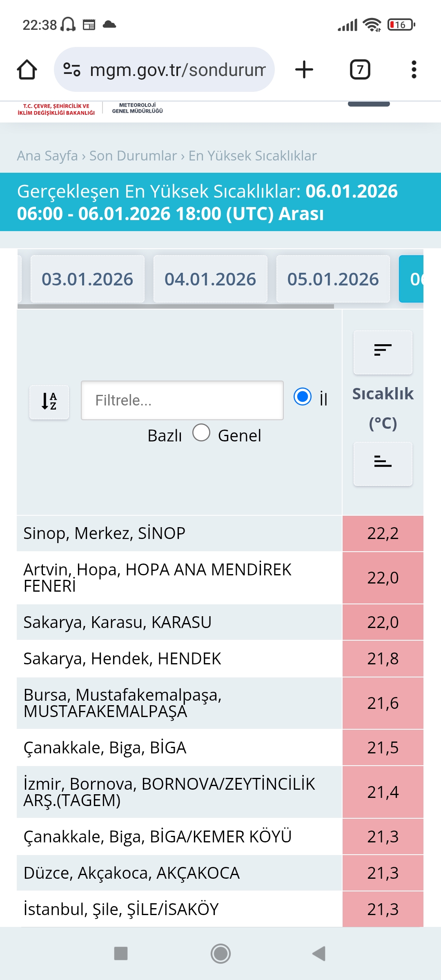
Task: Tap the Android recent apps square button
Action: click(x=121, y=953)
